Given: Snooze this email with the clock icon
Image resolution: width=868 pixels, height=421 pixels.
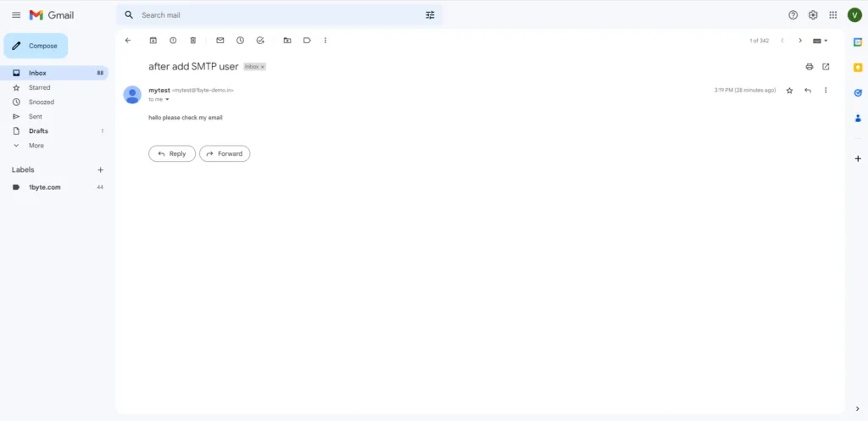Looking at the screenshot, I should (240, 40).
